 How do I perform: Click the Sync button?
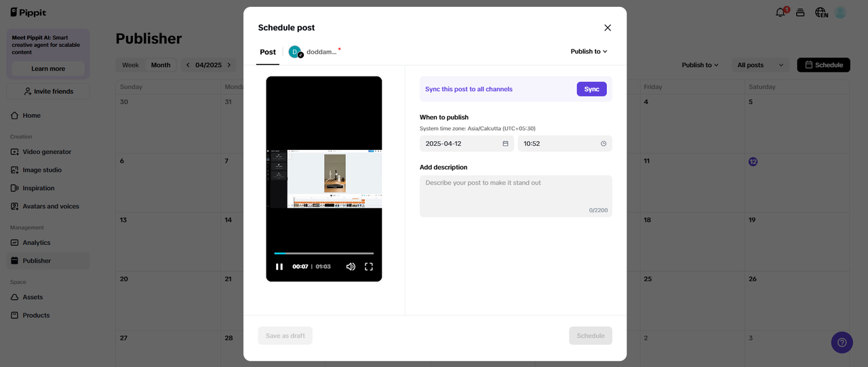[592, 89]
